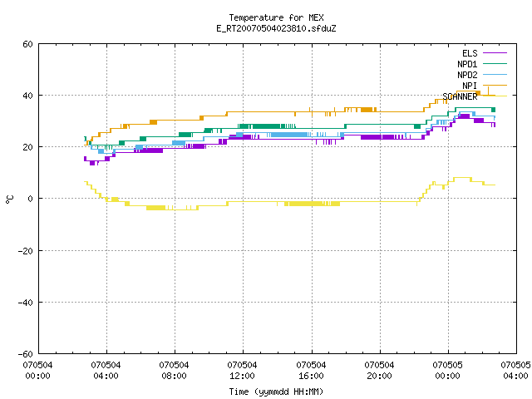Click the y-axis tick label -20

click(x=26, y=251)
